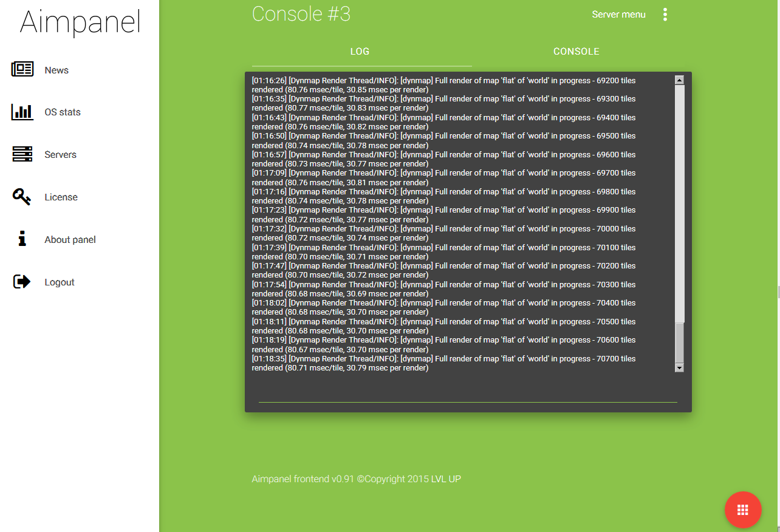Click the log scrollbar down arrow
The width and height of the screenshot is (780, 532).
[679, 367]
